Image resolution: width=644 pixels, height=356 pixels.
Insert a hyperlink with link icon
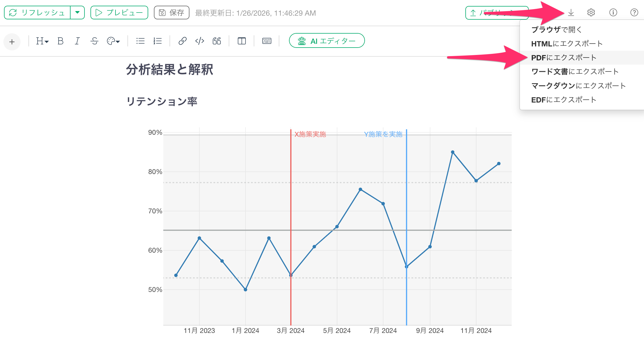[182, 41]
